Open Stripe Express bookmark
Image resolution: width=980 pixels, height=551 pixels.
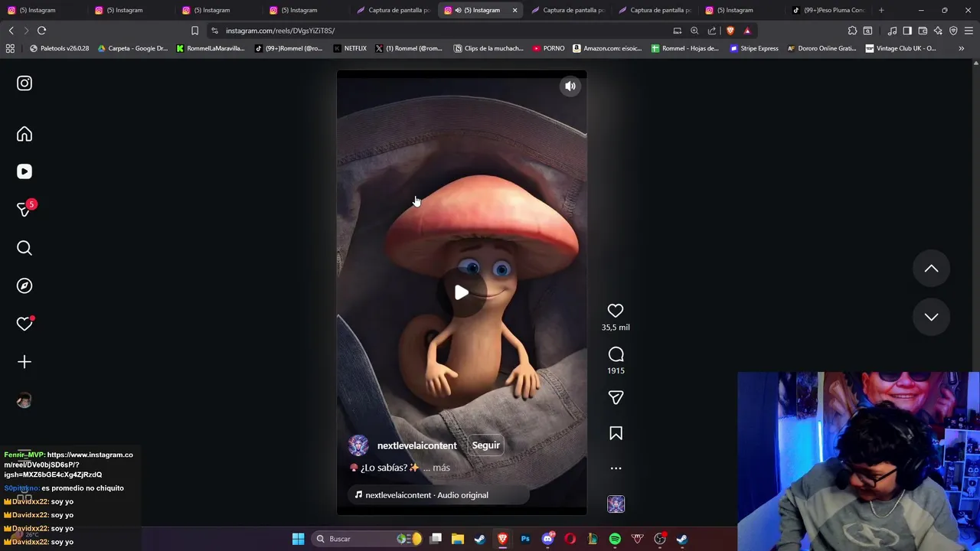click(754, 48)
